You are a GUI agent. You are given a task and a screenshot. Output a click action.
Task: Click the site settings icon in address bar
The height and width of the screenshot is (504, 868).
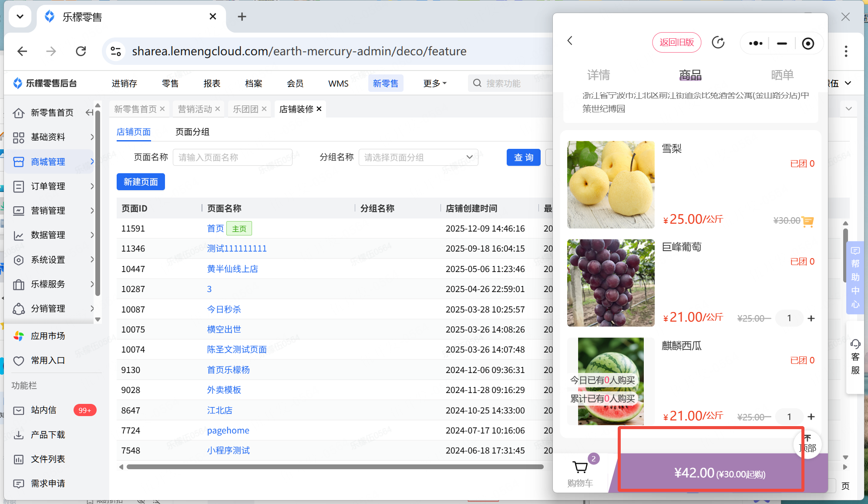coord(116,51)
